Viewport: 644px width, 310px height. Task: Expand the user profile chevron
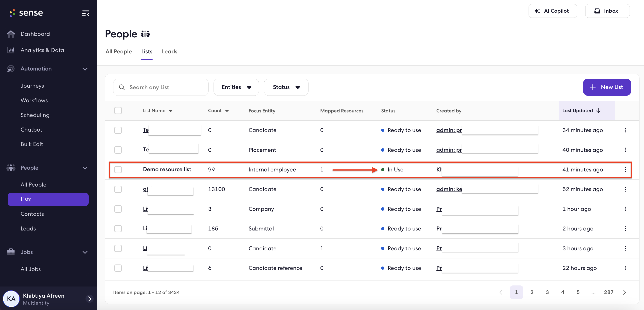90,299
